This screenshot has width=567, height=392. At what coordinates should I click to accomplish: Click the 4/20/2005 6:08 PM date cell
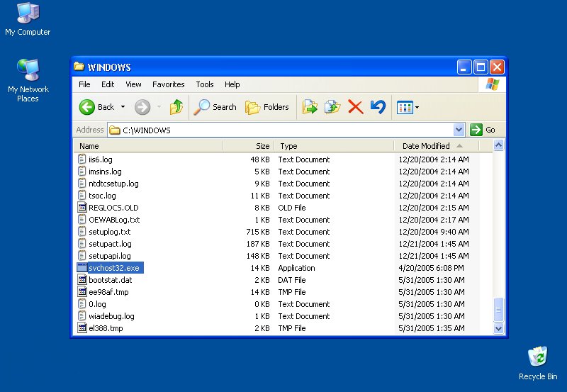[431, 268]
